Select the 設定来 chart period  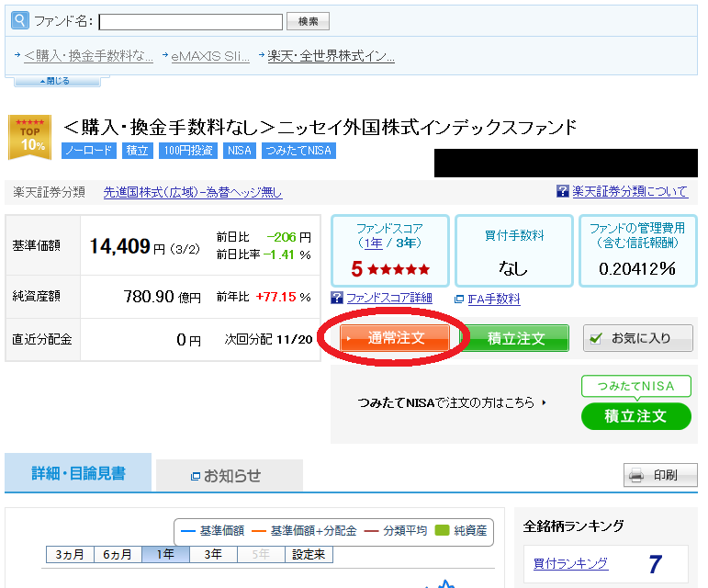309,555
